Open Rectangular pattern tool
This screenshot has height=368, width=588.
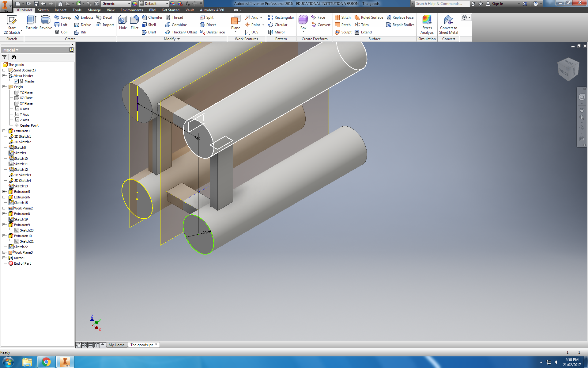pos(281,17)
